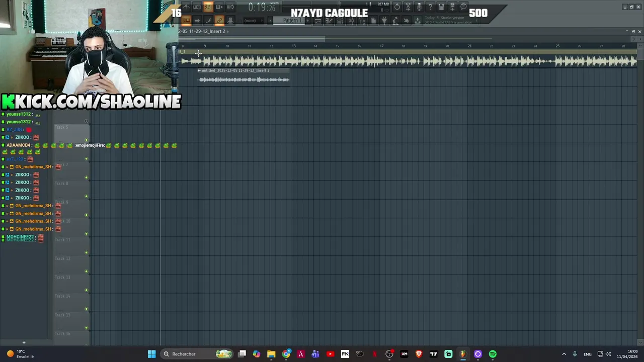The width and height of the screenshot is (644, 362).
Task: Open the Mixer view icon
Action: pos(351,21)
